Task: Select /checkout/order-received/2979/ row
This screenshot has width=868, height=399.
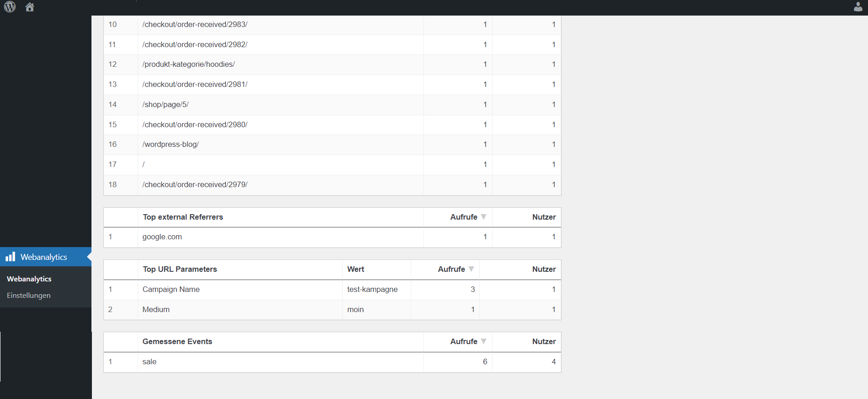Action: pos(332,184)
